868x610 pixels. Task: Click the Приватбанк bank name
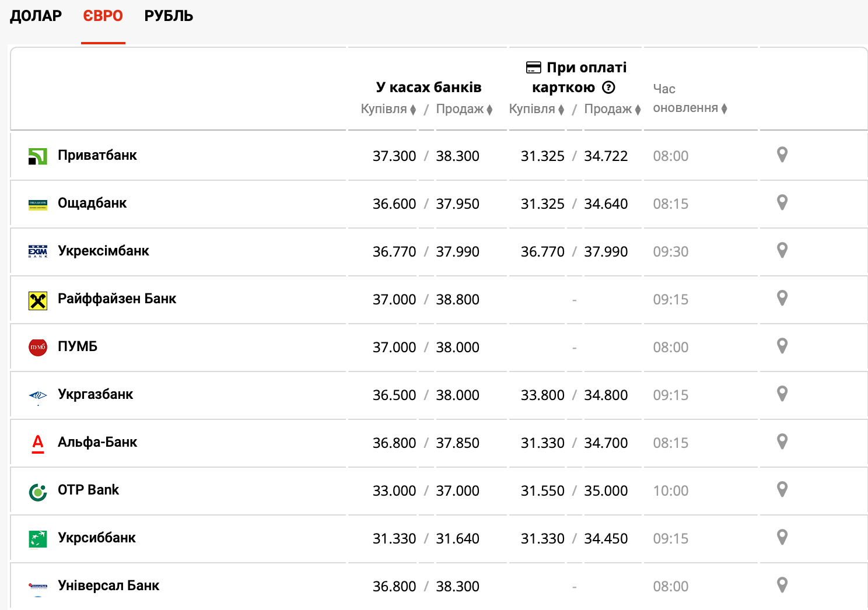(x=97, y=155)
